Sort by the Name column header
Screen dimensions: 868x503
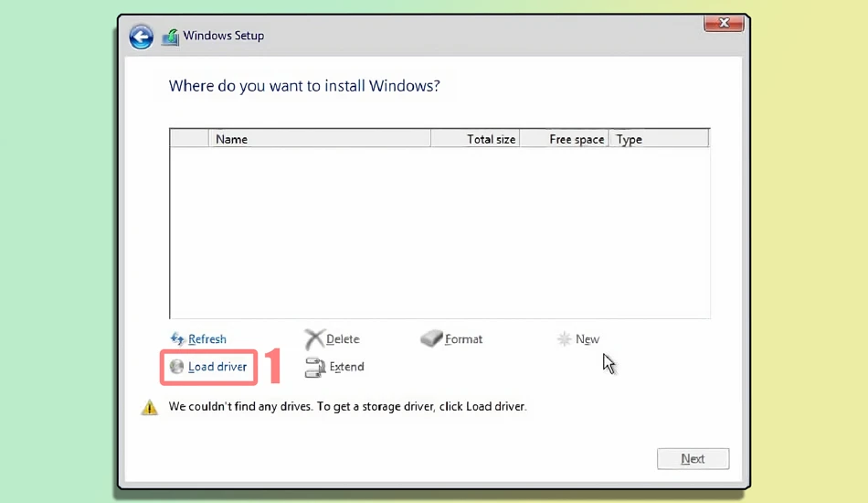[320, 139]
